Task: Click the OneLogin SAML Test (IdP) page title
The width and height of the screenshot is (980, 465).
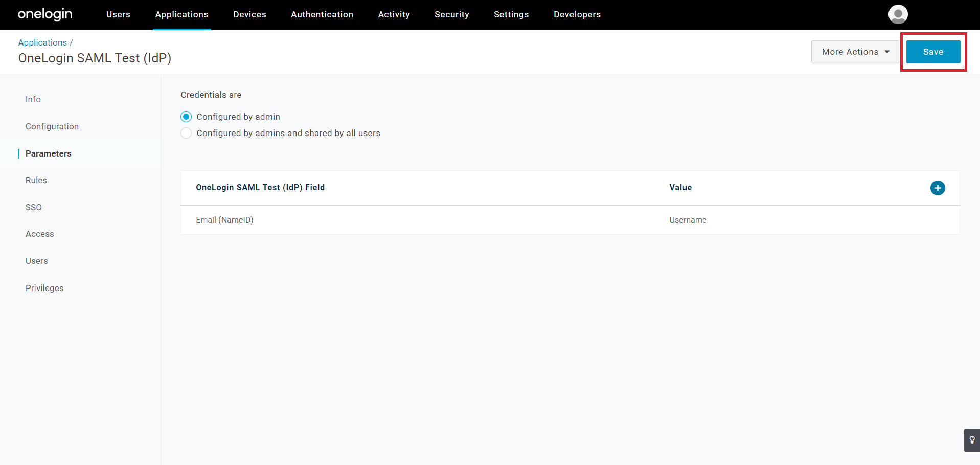Action: pos(95,58)
